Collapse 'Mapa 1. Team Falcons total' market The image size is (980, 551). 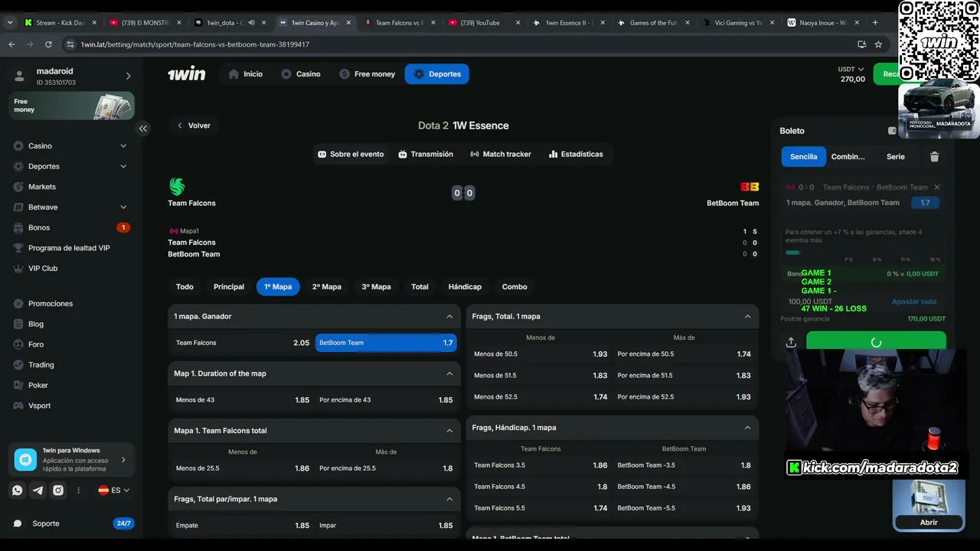coord(449,431)
